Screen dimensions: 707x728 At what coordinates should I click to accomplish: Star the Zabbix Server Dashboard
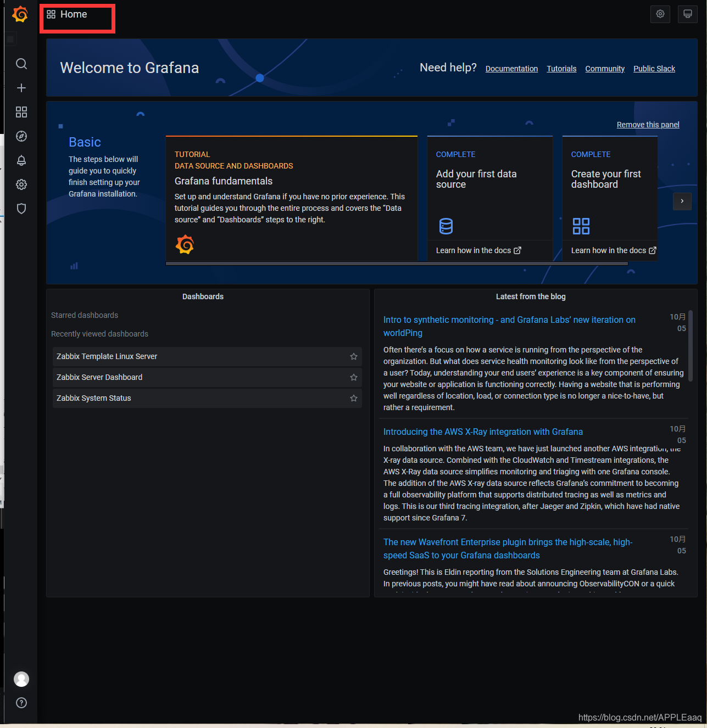354,377
